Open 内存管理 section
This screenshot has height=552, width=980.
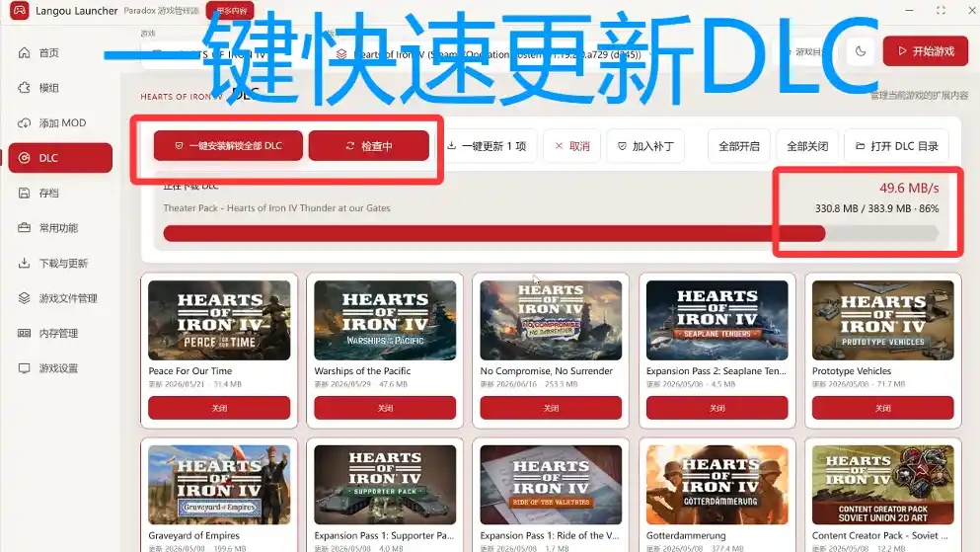pyautogui.click(x=60, y=333)
